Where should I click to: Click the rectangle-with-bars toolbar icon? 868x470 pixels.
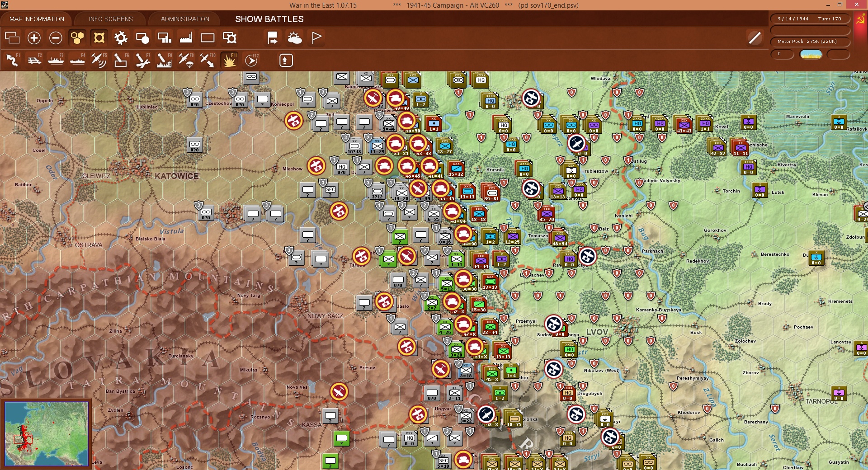[x=164, y=38]
